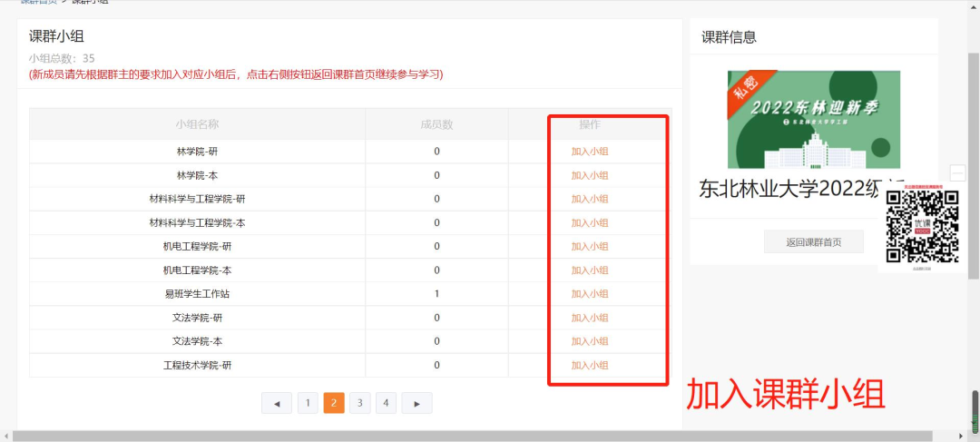Image resolution: width=980 pixels, height=442 pixels.
Task: Switch to page 1 of groups
Action: [308, 403]
